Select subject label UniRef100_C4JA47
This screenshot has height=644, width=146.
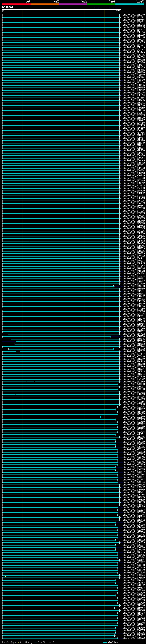click(134, 50)
